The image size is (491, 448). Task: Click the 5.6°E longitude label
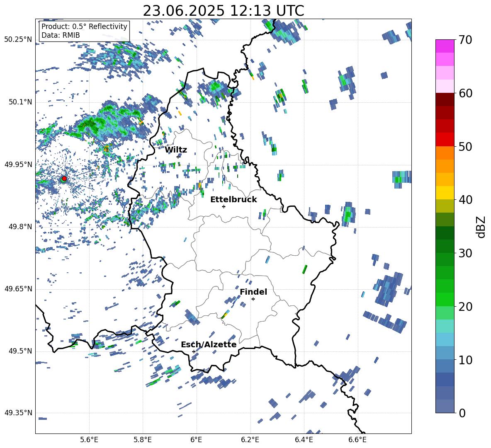pyautogui.click(x=89, y=440)
